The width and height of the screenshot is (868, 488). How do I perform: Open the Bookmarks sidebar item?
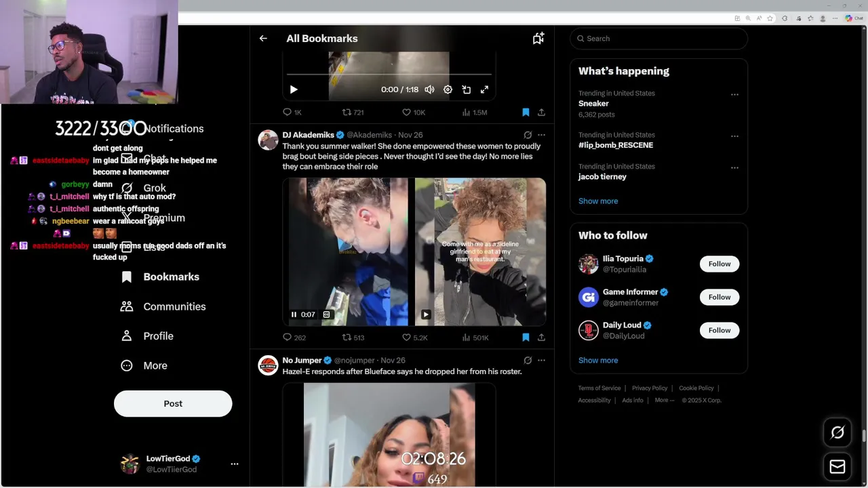tap(160, 277)
